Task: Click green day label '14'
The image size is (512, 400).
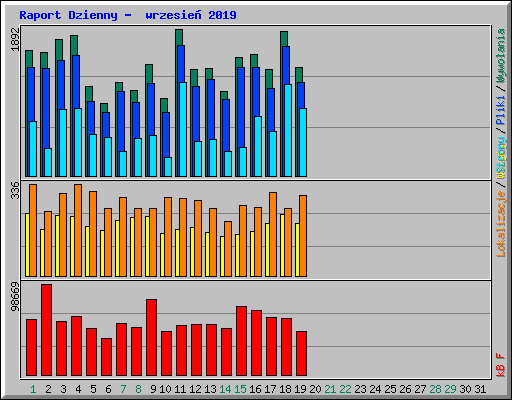Action: [x=225, y=389]
